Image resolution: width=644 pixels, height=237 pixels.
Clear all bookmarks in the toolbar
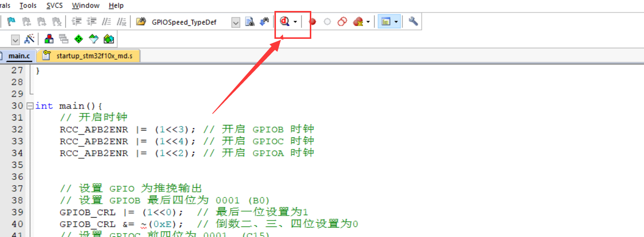[57, 22]
